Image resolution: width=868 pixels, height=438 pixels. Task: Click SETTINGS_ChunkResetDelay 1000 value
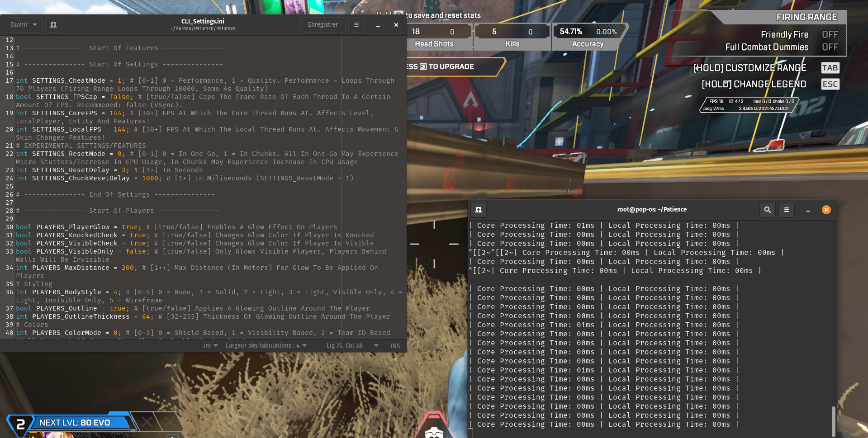tap(150, 178)
